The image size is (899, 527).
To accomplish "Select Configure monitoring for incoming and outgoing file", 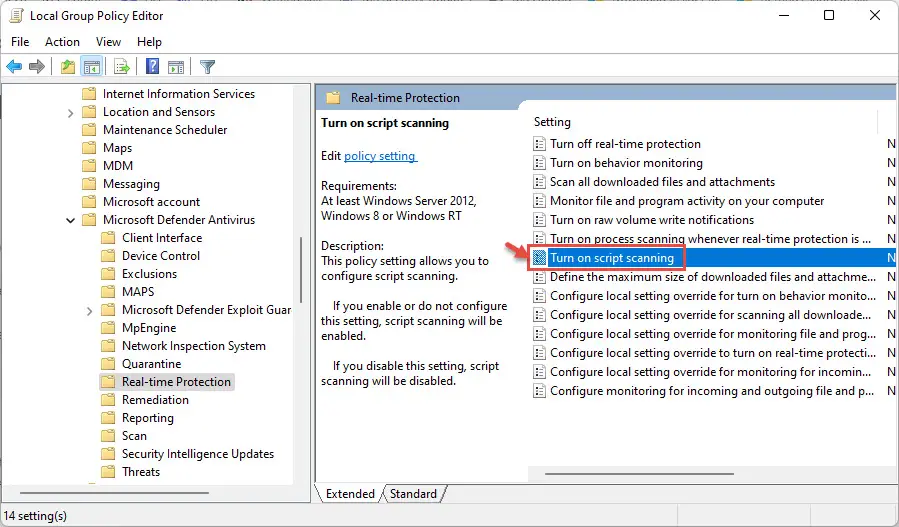I will (x=712, y=391).
